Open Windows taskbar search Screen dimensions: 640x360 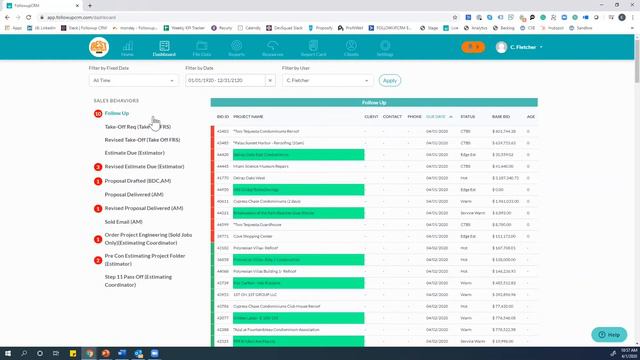click(x=24, y=353)
